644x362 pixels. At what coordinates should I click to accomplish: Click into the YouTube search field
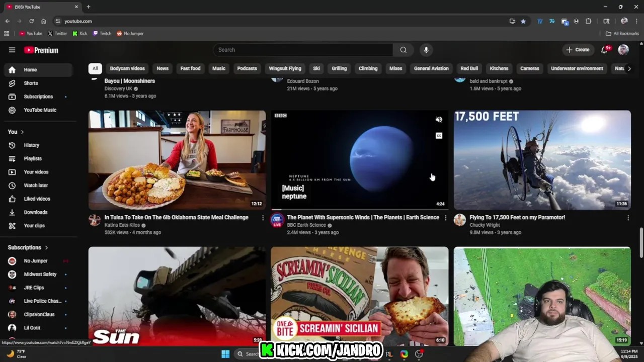[x=303, y=50]
